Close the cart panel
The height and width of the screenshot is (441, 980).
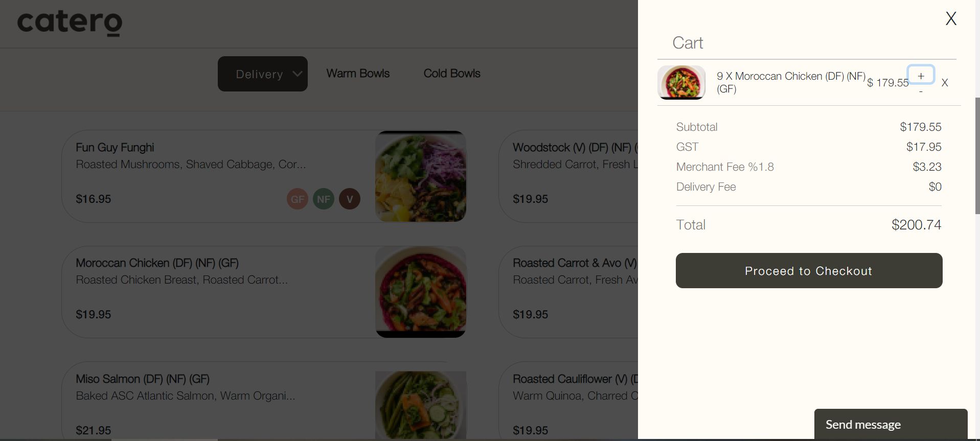tap(950, 19)
